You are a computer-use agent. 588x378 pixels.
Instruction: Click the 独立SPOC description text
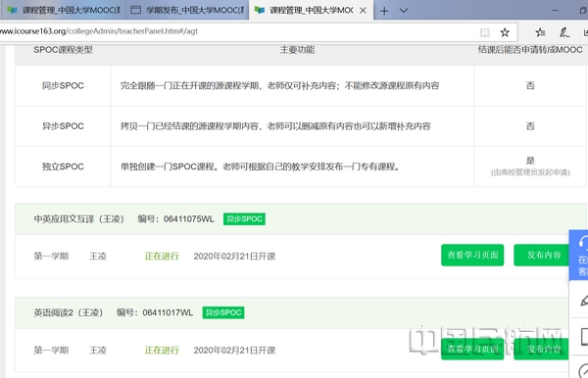[260, 166]
